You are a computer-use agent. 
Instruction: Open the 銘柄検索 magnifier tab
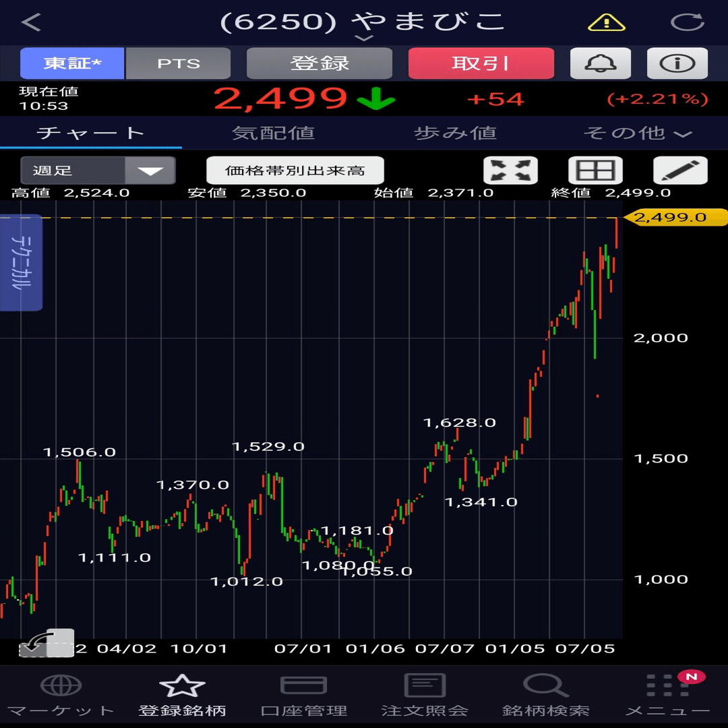[546, 695]
